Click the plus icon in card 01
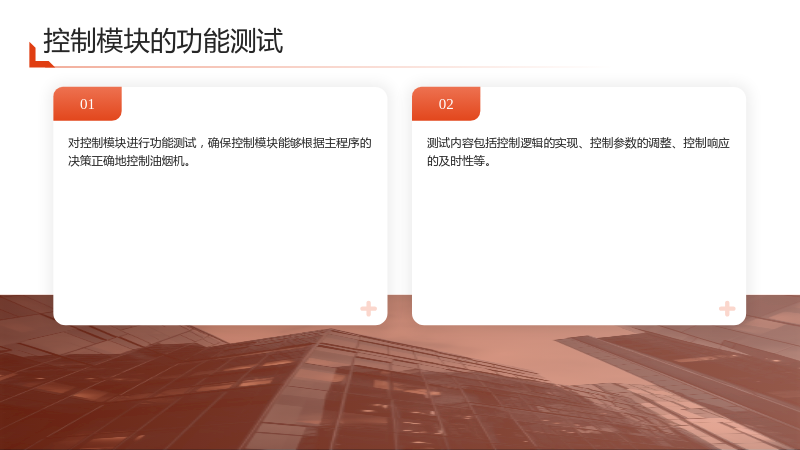Viewport: 800px width, 450px height. pyautogui.click(x=368, y=308)
